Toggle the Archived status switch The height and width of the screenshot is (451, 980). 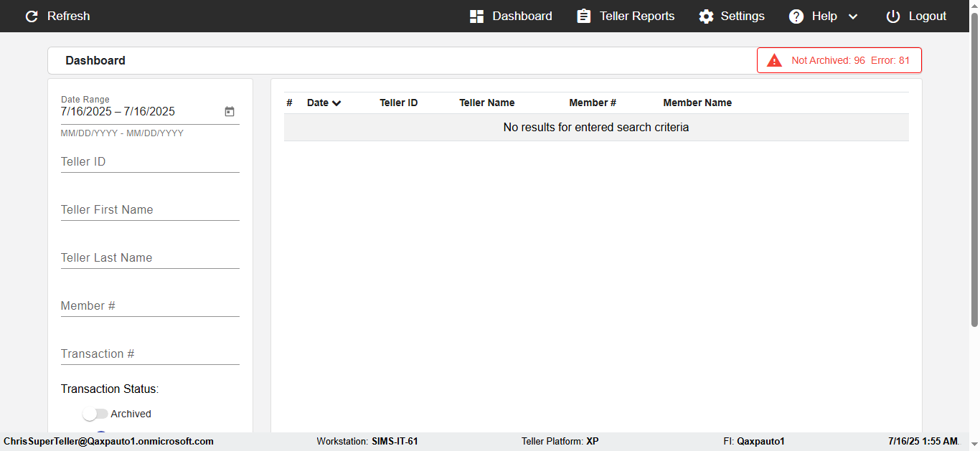coord(95,414)
